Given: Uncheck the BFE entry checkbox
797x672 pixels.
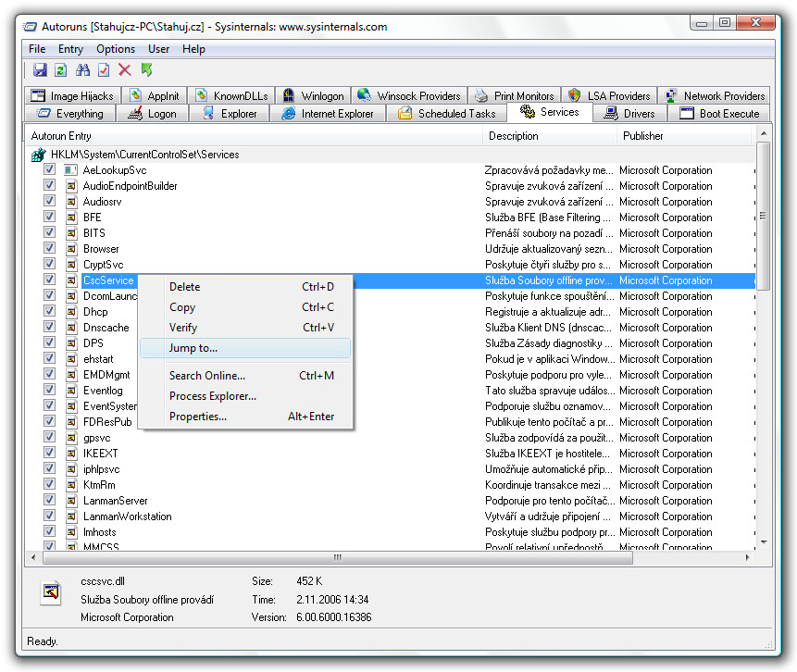Looking at the screenshot, I should (x=49, y=217).
